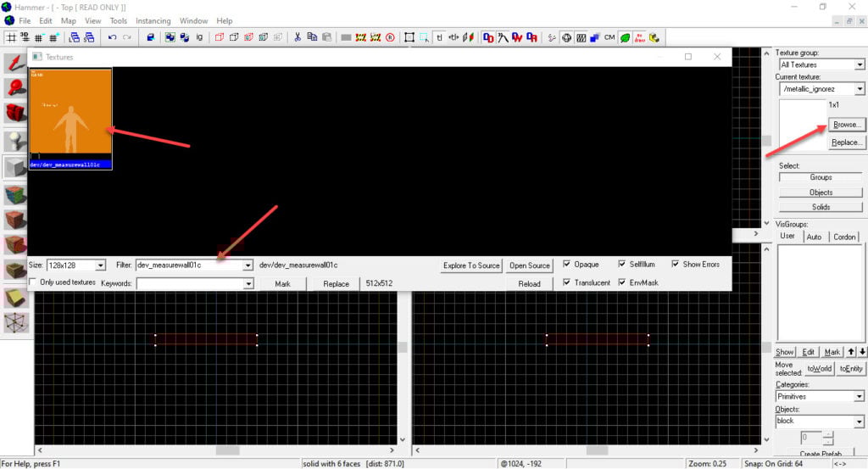Click the Cut scissors icon in toolbar
The width and height of the screenshot is (868, 469).
click(298, 37)
